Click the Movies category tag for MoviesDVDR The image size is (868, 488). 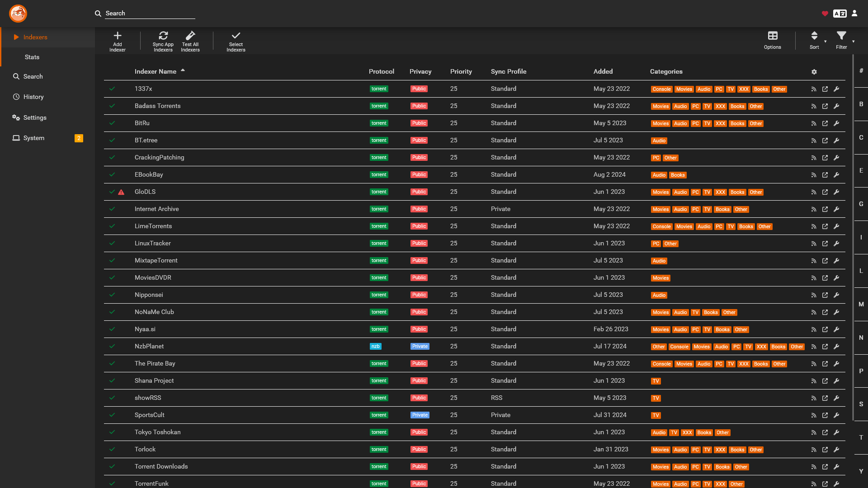coord(660,278)
